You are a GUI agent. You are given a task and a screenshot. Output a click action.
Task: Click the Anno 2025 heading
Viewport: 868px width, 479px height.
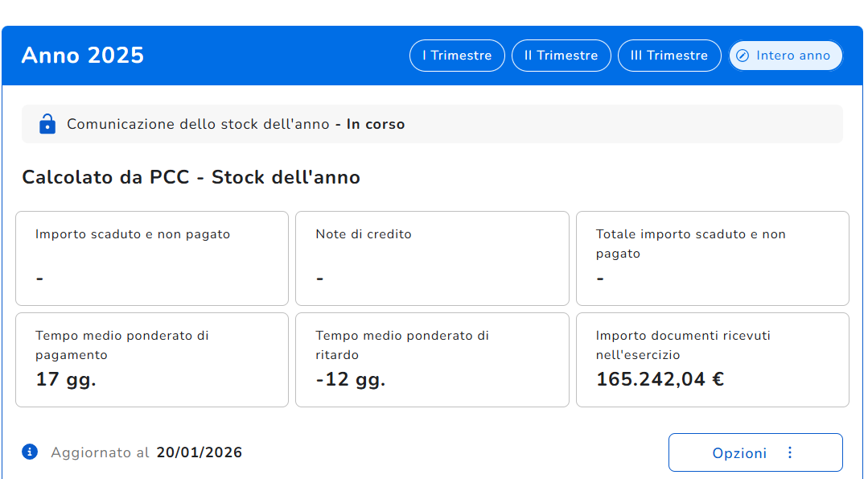click(x=83, y=56)
